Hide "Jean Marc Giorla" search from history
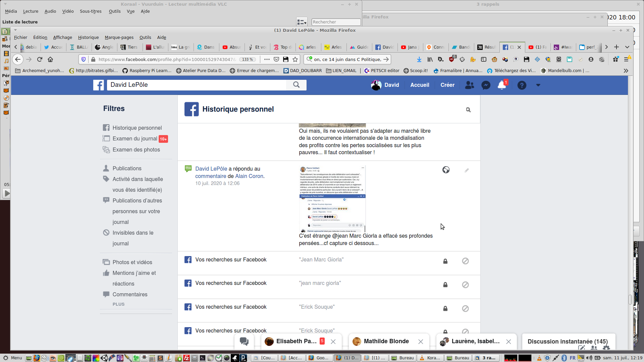Image resolution: width=644 pixels, height=362 pixels. tap(465, 261)
